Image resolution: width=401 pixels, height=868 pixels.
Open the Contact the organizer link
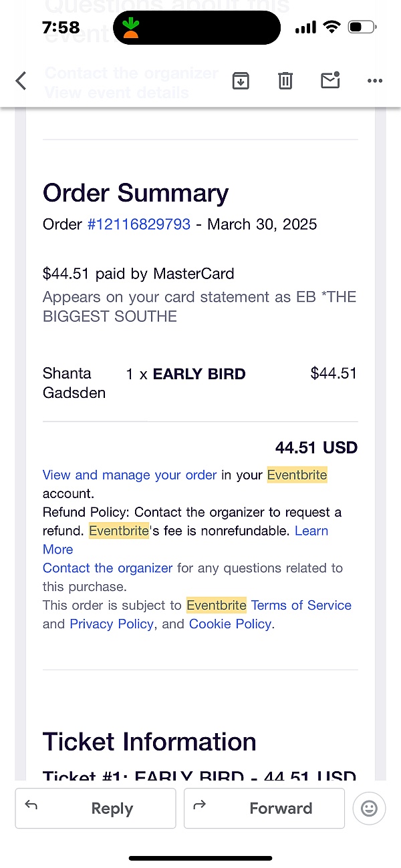(108, 568)
